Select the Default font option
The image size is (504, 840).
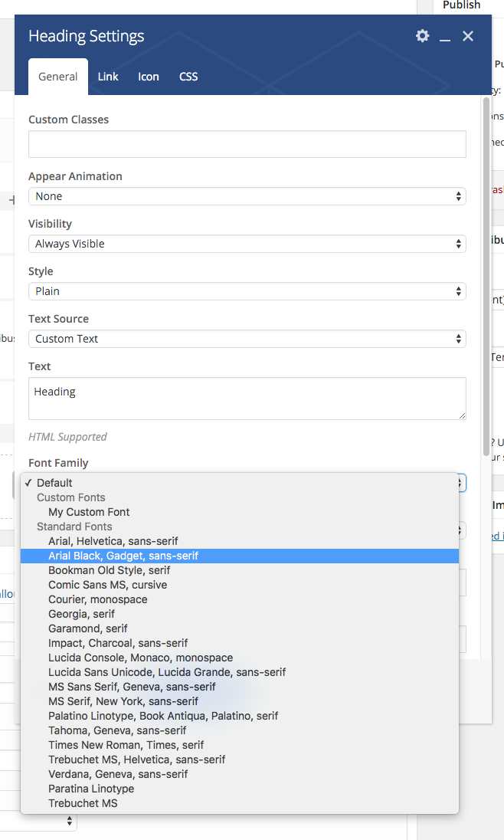(54, 483)
